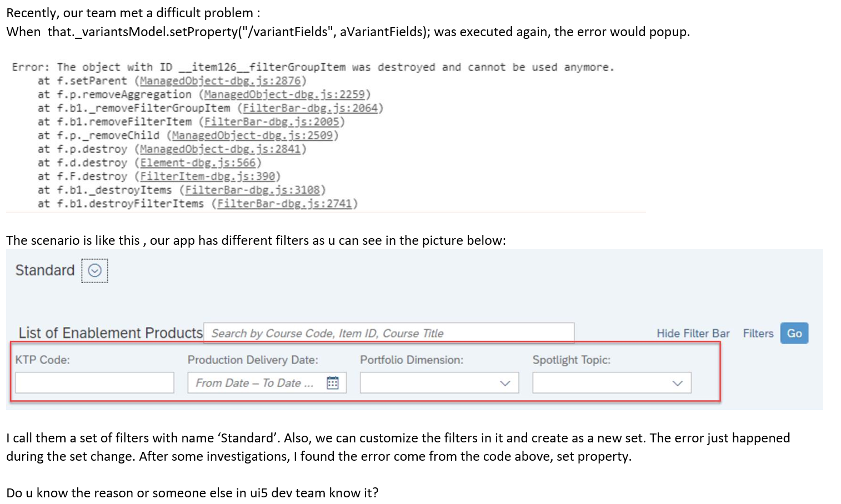Viewport: 841px width, 504px height.
Task: Open the Filters dialog
Action: tap(758, 333)
